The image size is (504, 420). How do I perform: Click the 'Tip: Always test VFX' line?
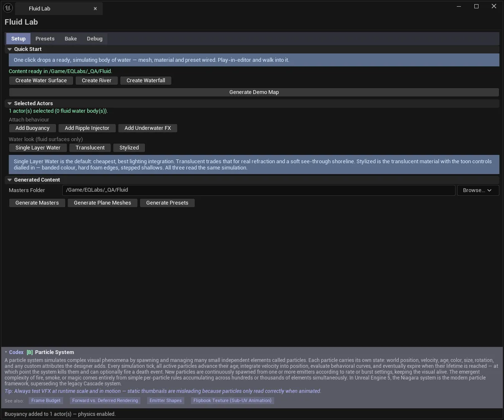[x=163, y=391]
